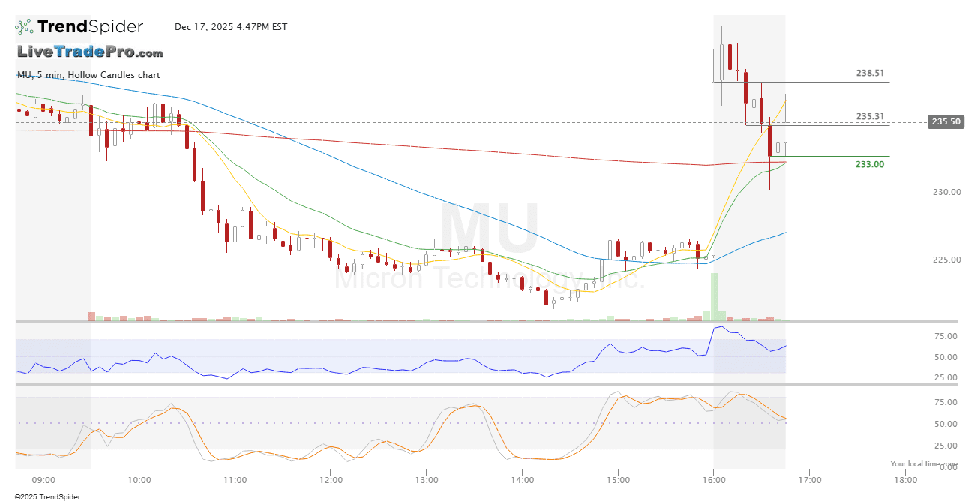Click the TrendSpider spider logo icon
This screenshot has width=980, height=504.
tap(24, 27)
